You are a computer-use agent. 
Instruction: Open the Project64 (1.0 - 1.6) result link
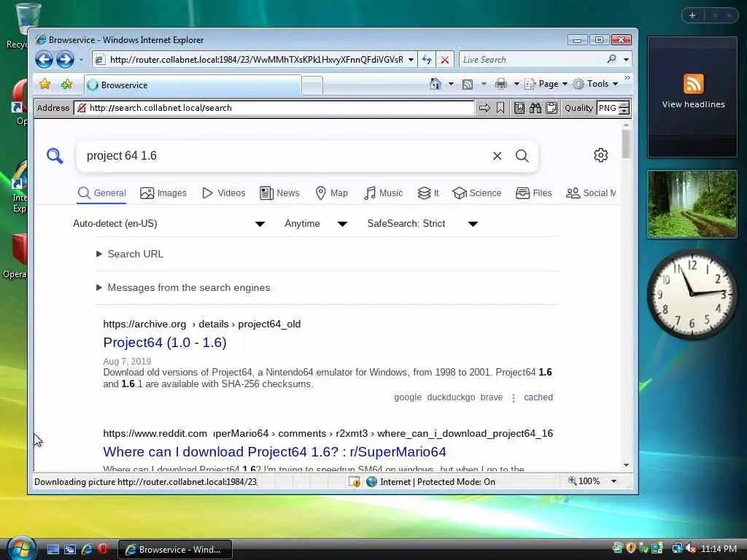[165, 343]
